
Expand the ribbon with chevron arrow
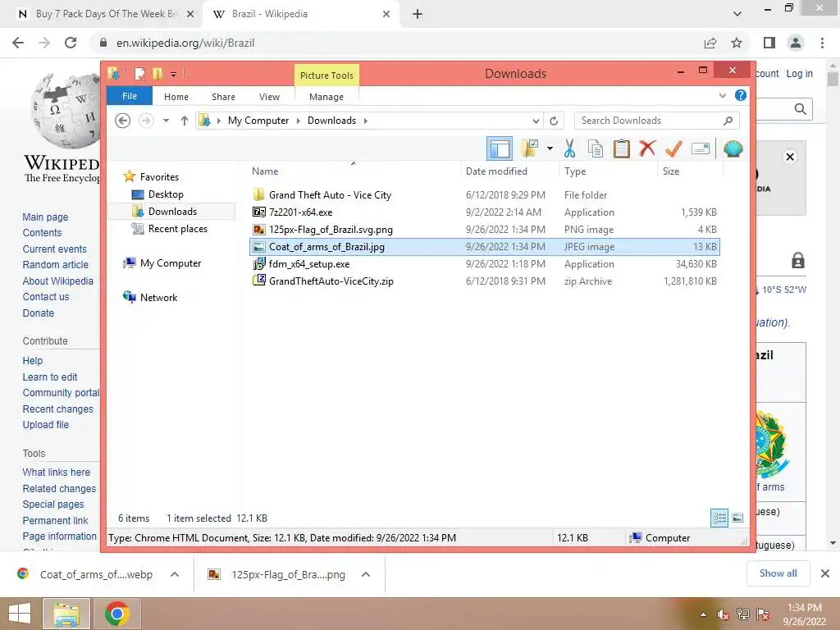point(722,95)
